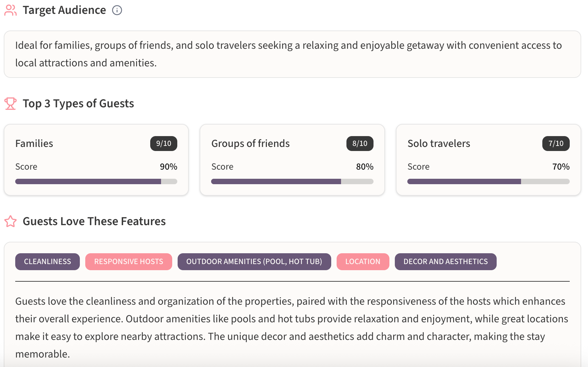Select the DECOR AND AESTHETICS tag
588x367 pixels.
(445, 262)
